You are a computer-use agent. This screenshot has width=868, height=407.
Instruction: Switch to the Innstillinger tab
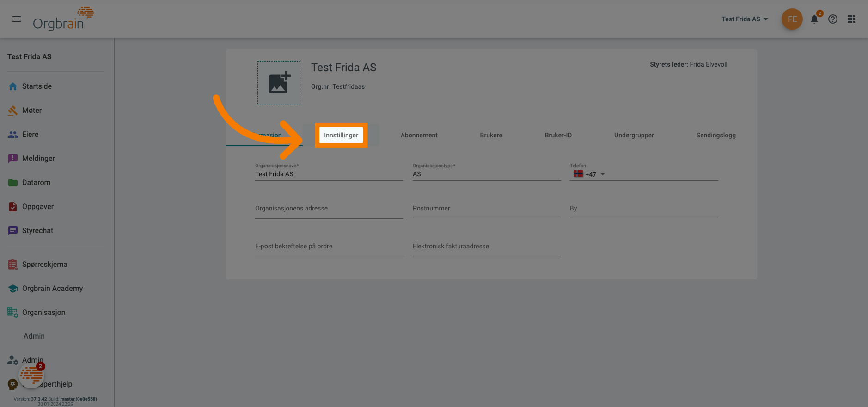coord(341,135)
